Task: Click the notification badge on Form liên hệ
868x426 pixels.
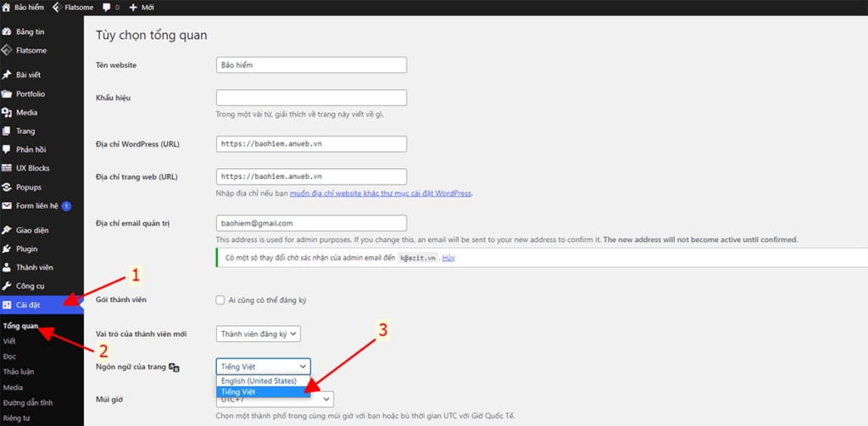Action: click(x=66, y=206)
